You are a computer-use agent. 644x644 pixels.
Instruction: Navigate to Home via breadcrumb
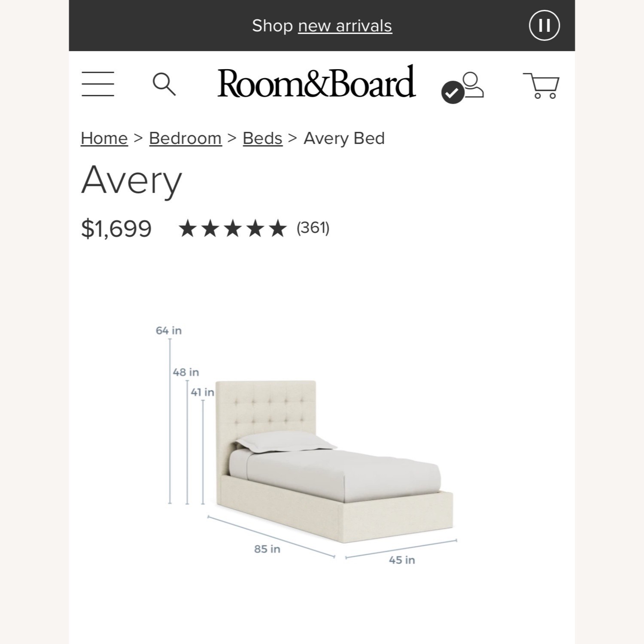pyautogui.click(x=104, y=138)
